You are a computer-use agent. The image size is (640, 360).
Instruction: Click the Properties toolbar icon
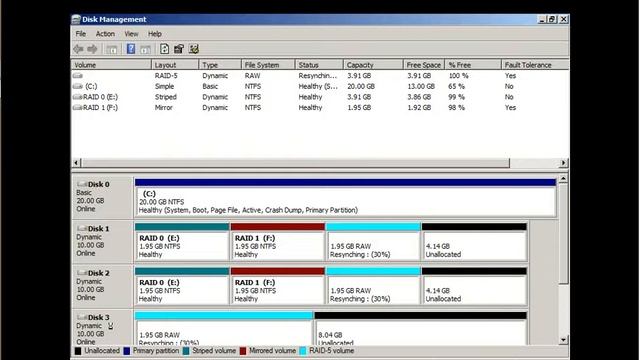pos(179,49)
